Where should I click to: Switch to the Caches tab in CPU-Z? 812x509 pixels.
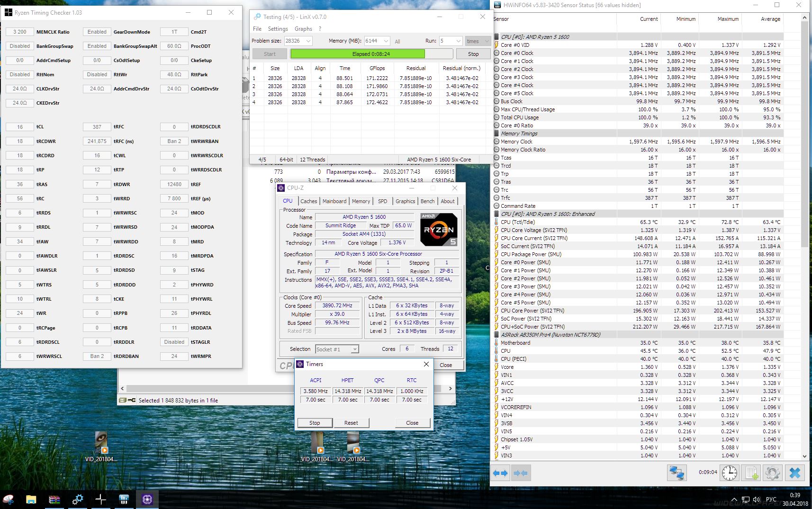point(309,201)
